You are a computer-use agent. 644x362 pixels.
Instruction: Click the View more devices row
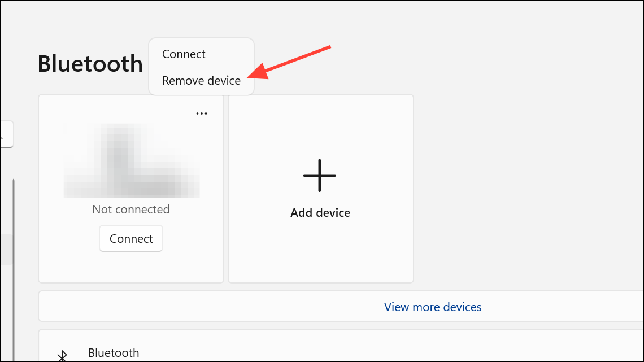click(x=433, y=307)
